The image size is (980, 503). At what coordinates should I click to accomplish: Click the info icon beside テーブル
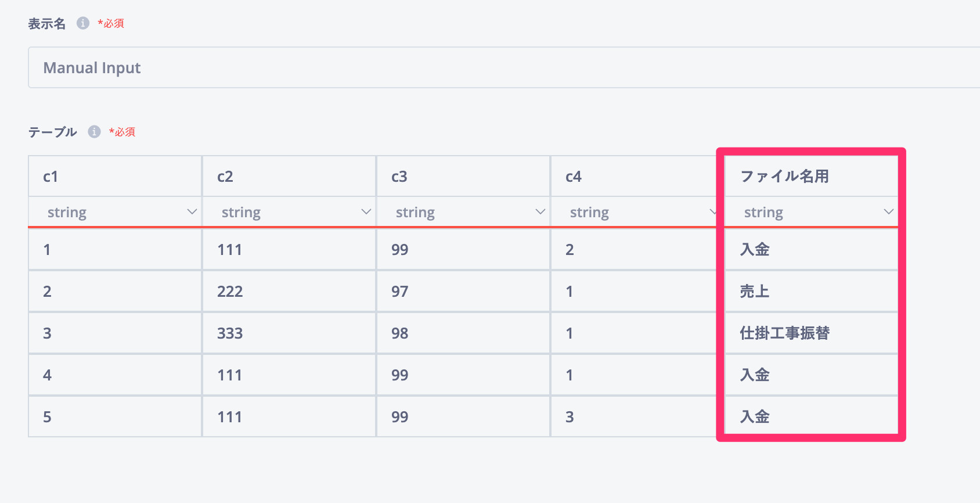pyautogui.click(x=94, y=132)
